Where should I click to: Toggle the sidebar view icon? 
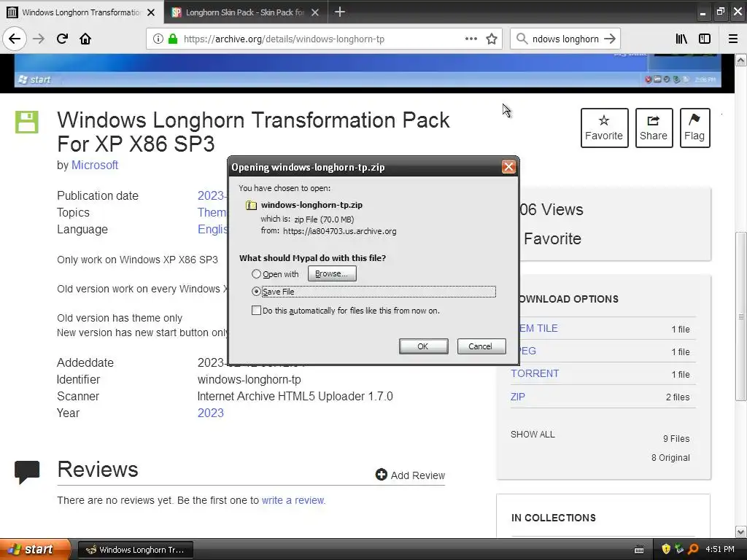point(705,39)
